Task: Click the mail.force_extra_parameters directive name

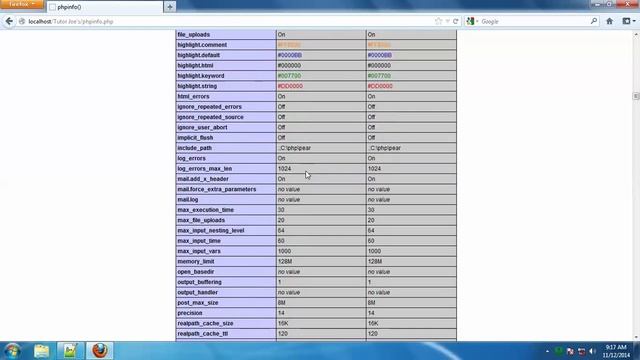Action: pos(217,189)
